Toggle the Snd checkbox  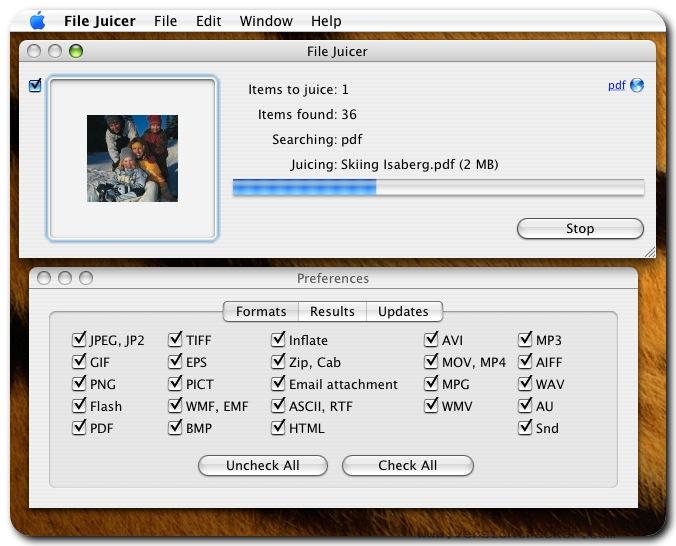pos(525,427)
